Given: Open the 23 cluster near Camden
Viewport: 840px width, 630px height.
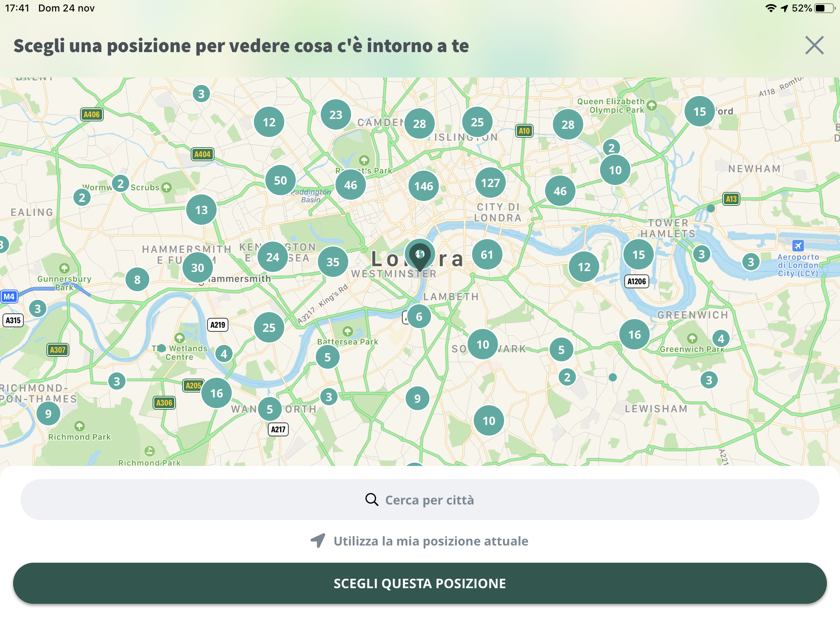Looking at the screenshot, I should [x=336, y=115].
